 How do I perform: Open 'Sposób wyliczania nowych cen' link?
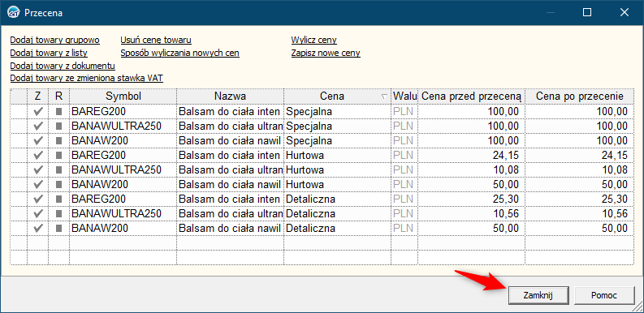pos(180,53)
